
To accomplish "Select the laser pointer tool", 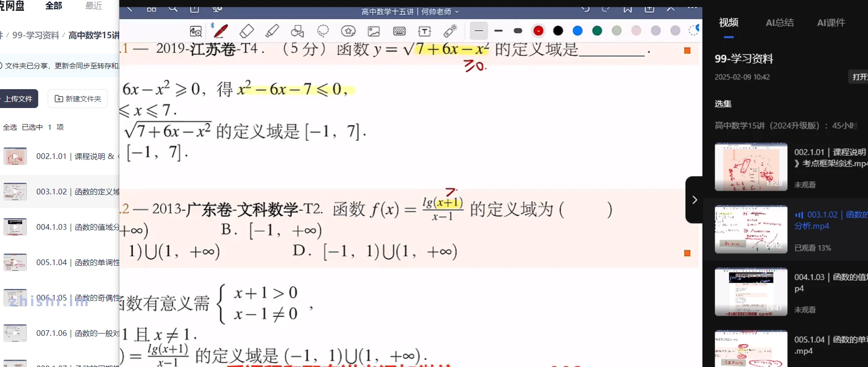I will tap(450, 31).
